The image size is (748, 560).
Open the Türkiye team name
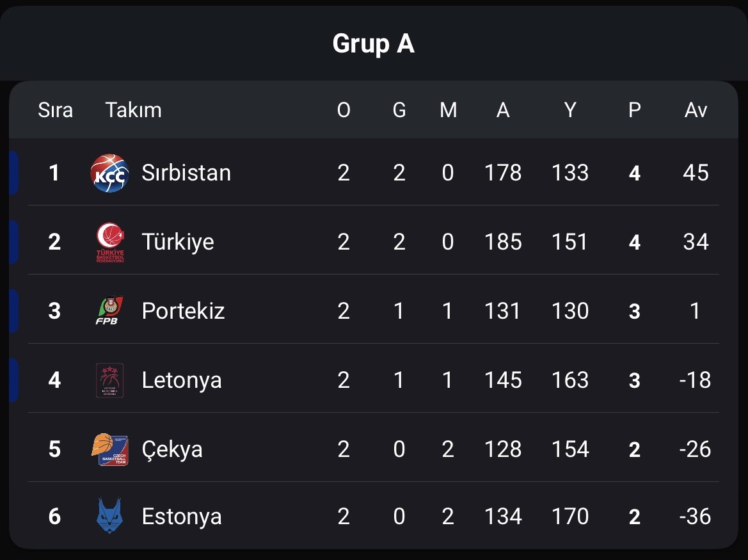tap(178, 242)
